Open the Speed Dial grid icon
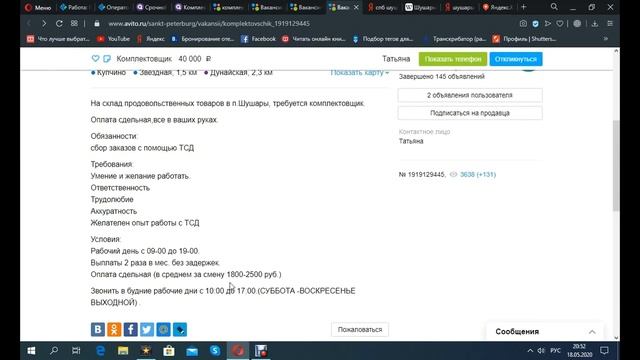Viewport: 640px width, 360px height. click(74, 24)
